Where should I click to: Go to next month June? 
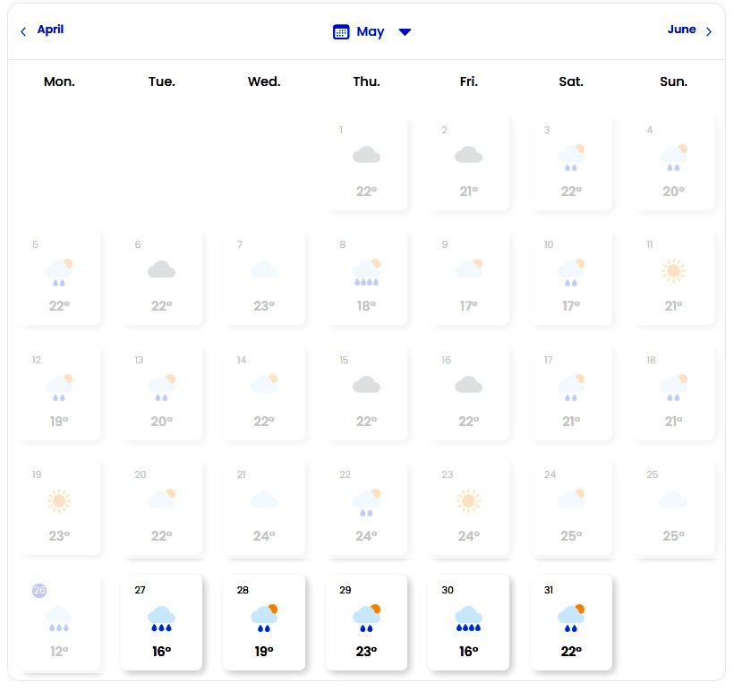point(681,30)
